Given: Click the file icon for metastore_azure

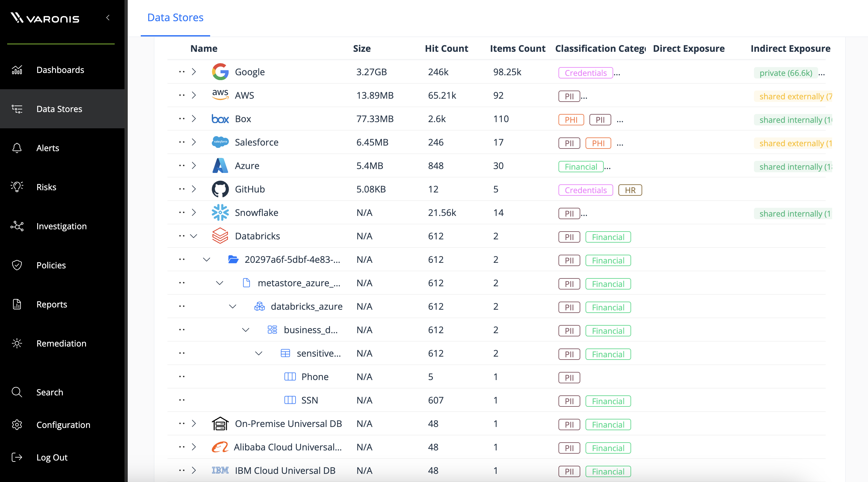Looking at the screenshot, I should pos(246,283).
